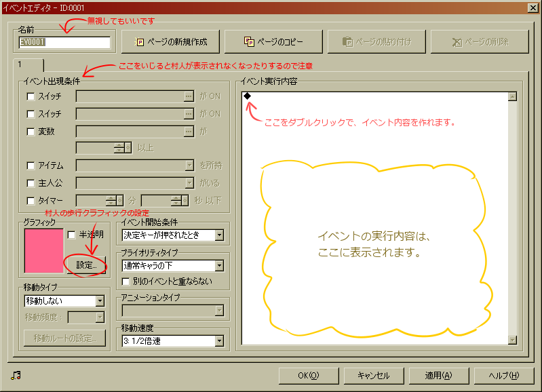Expand the プライオリティタイプ dropdown
Screen dimensions: 542x392
pos(218,266)
